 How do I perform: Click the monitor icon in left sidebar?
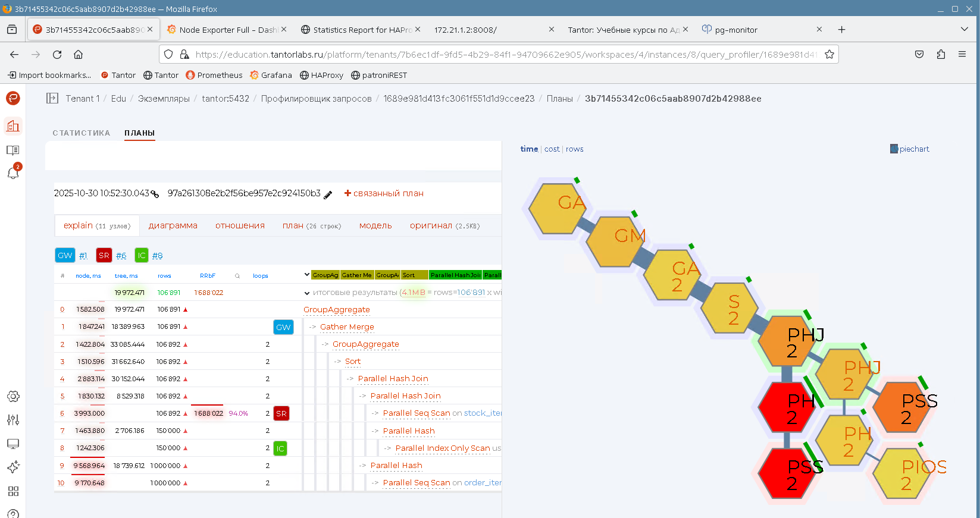click(13, 444)
